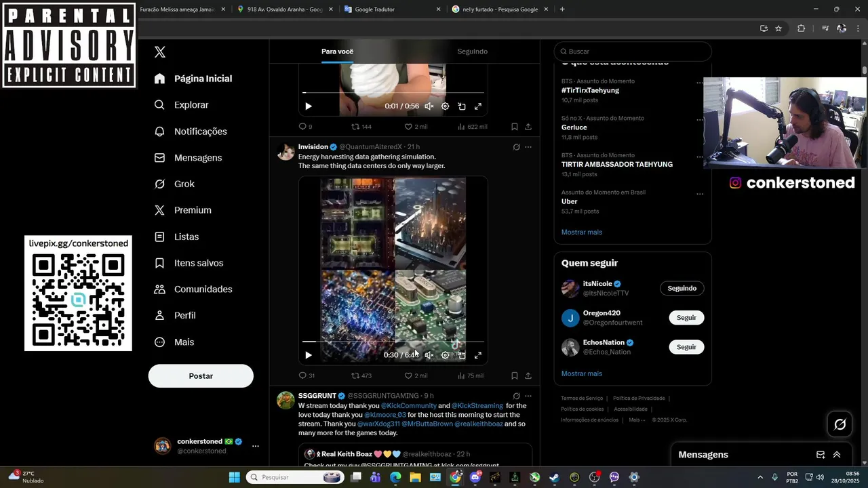Switch to the Para você tab

coord(337,52)
